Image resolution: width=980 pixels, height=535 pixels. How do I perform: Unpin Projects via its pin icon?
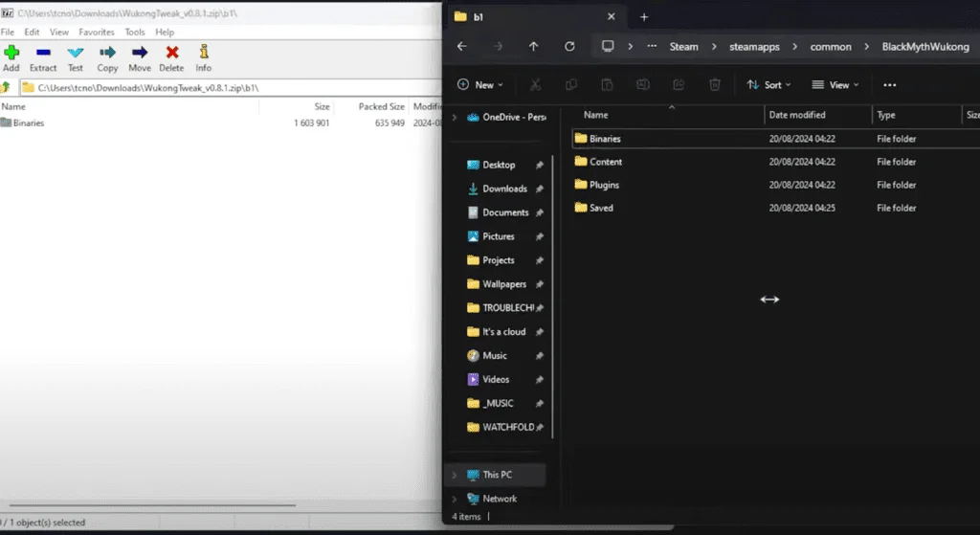coord(540,260)
